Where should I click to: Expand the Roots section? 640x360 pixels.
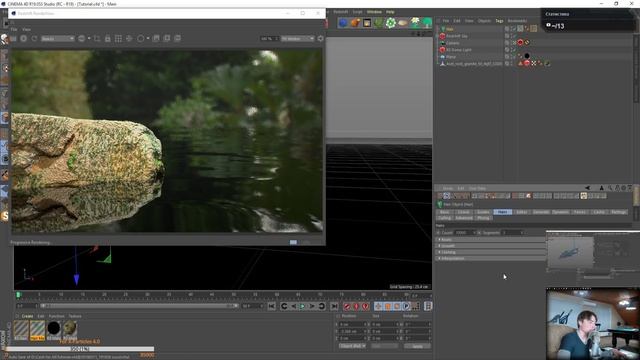point(491,240)
